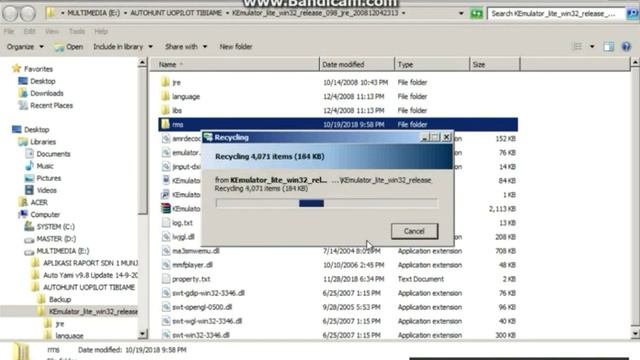Open the Help menu
Viewport: 640px width, 360px height.
coord(101,31)
